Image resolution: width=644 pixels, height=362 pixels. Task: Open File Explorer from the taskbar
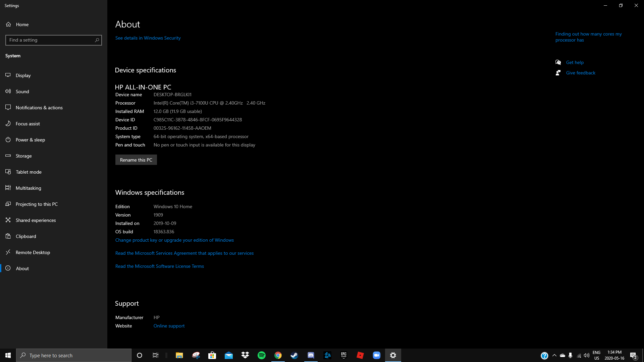(x=179, y=355)
